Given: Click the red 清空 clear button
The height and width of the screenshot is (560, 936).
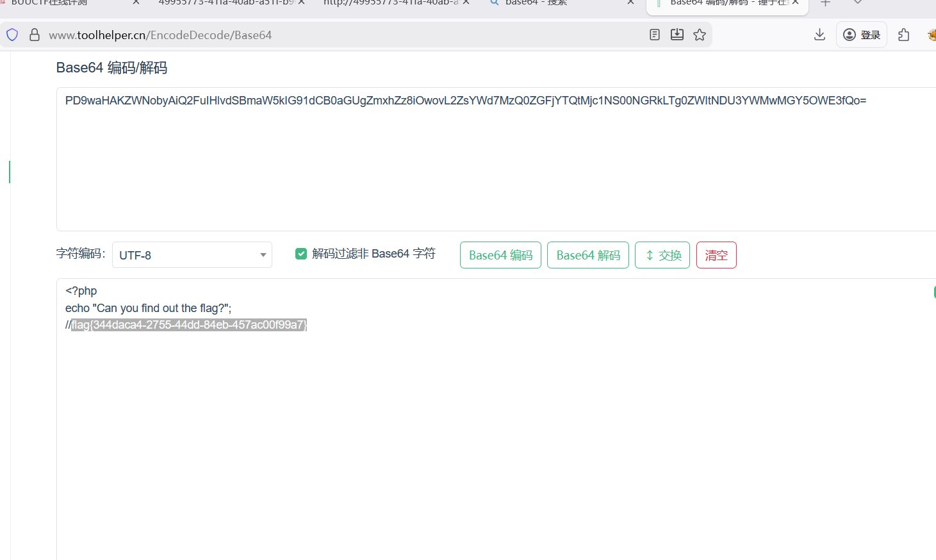Looking at the screenshot, I should point(716,255).
